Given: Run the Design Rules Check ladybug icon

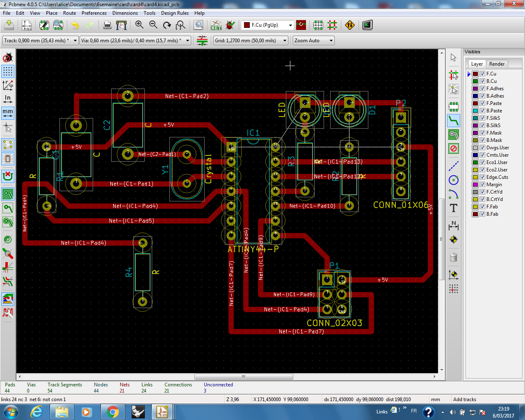Looking at the screenshot, I should [x=231, y=25].
